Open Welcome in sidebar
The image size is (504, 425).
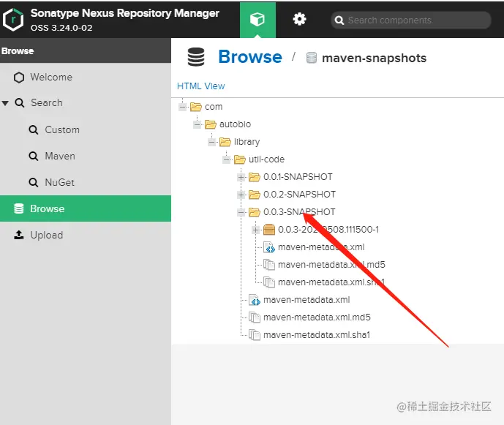click(51, 77)
